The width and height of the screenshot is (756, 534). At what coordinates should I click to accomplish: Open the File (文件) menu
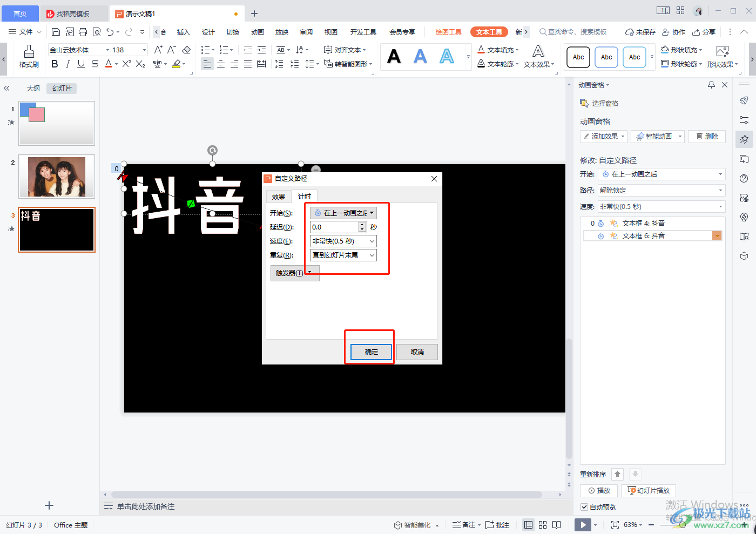tap(25, 32)
